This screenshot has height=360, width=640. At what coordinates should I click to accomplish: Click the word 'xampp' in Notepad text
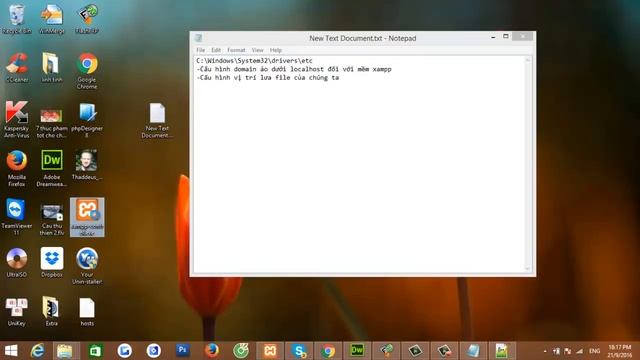point(382,69)
